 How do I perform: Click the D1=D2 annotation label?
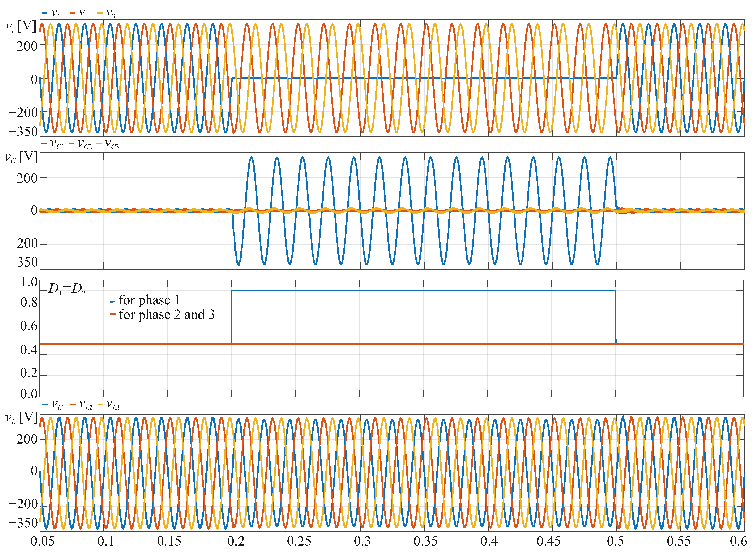pyautogui.click(x=67, y=289)
